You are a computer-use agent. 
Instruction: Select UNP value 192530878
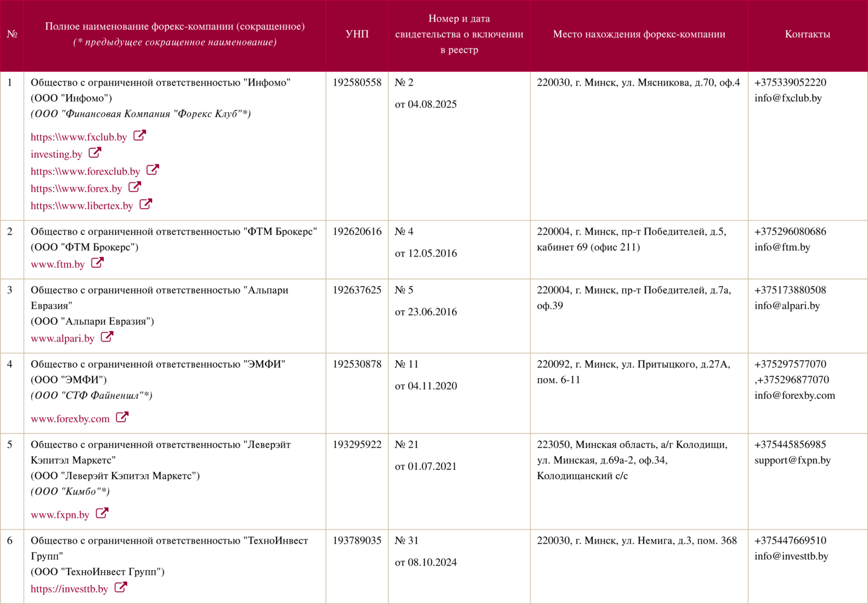click(x=357, y=364)
